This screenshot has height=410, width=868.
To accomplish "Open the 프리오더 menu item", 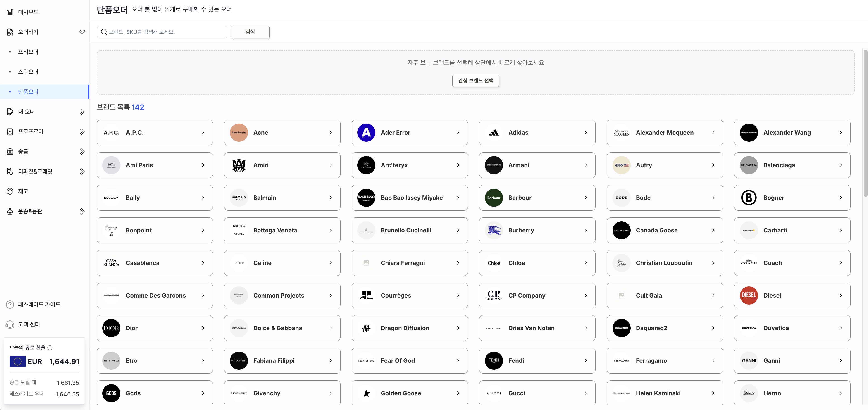I will tap(28, 52).
